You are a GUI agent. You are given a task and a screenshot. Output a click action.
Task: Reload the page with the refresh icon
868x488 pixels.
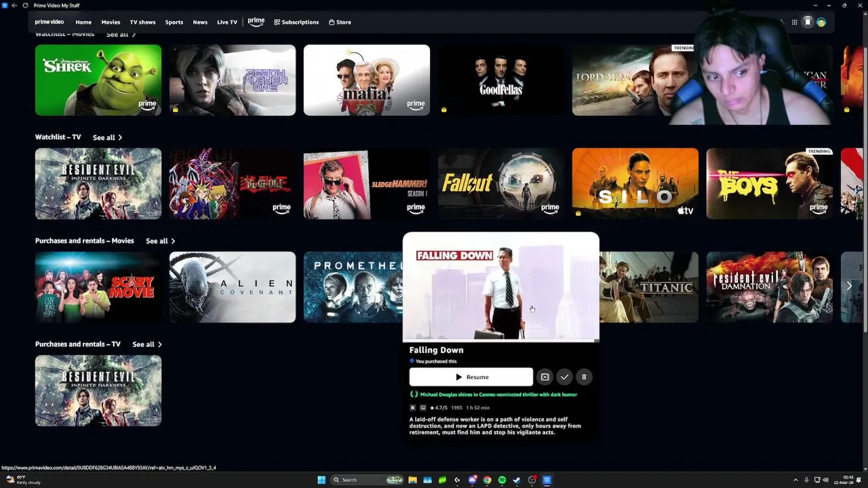(25, 5)
